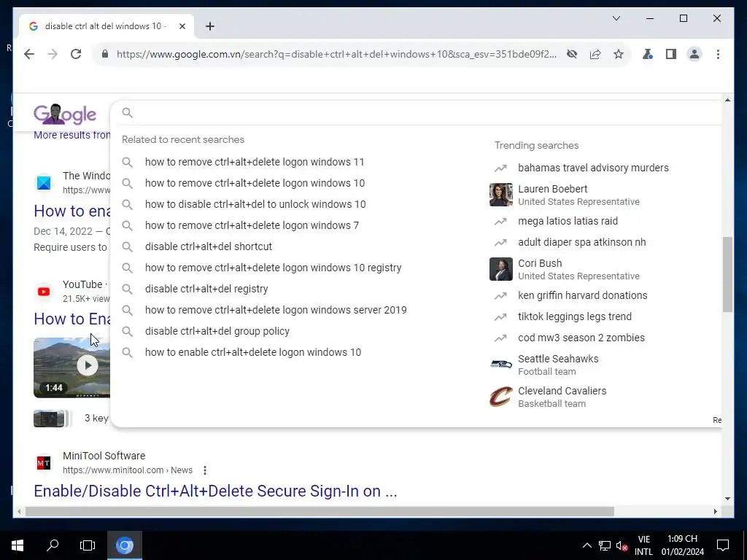The image size is (747, 560).
Task: Share this page from the address bar
Action: 595,54
